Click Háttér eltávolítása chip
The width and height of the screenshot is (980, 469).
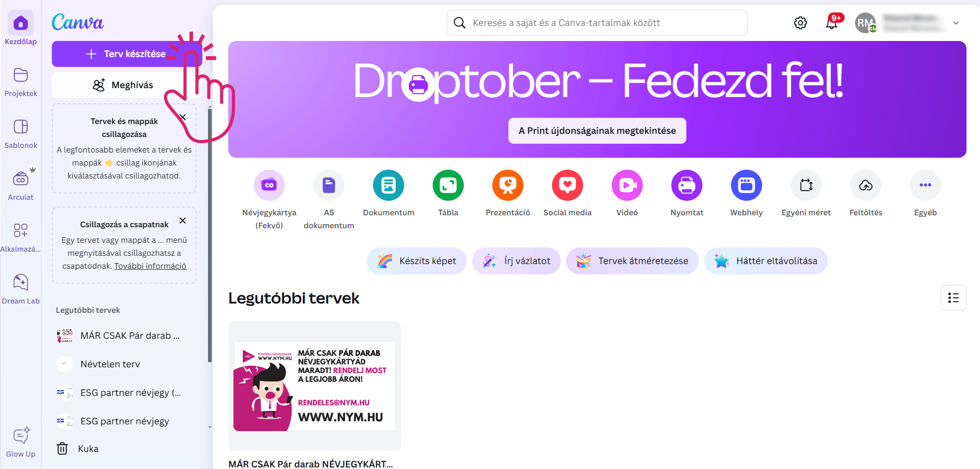point(766,261)
